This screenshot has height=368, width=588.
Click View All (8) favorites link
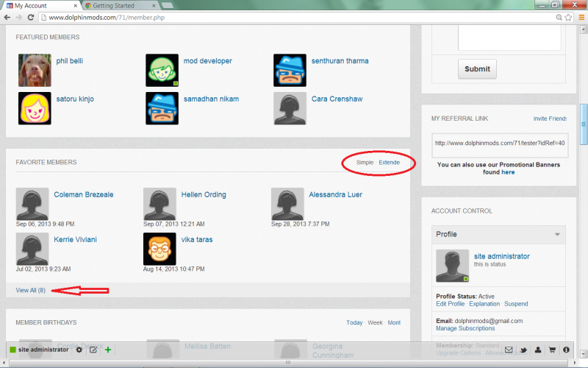point(30,290)
